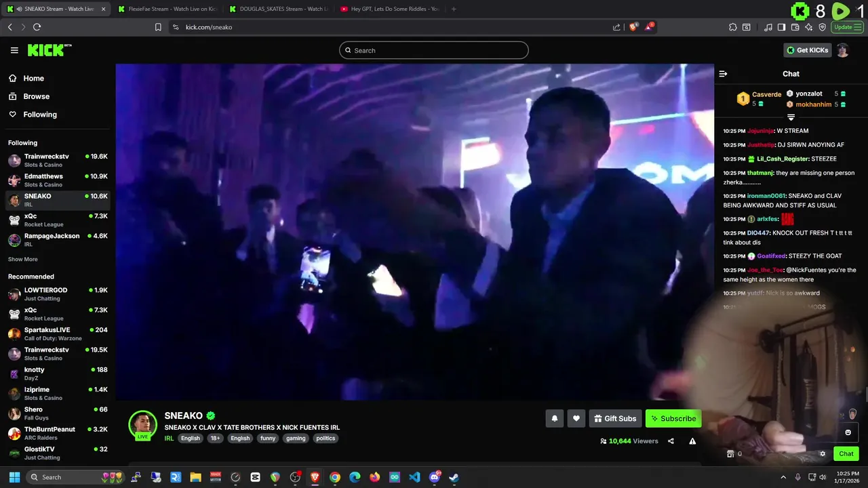
Task: Open the Leo AI sparkle icon
Action: [x=809, y=27]
